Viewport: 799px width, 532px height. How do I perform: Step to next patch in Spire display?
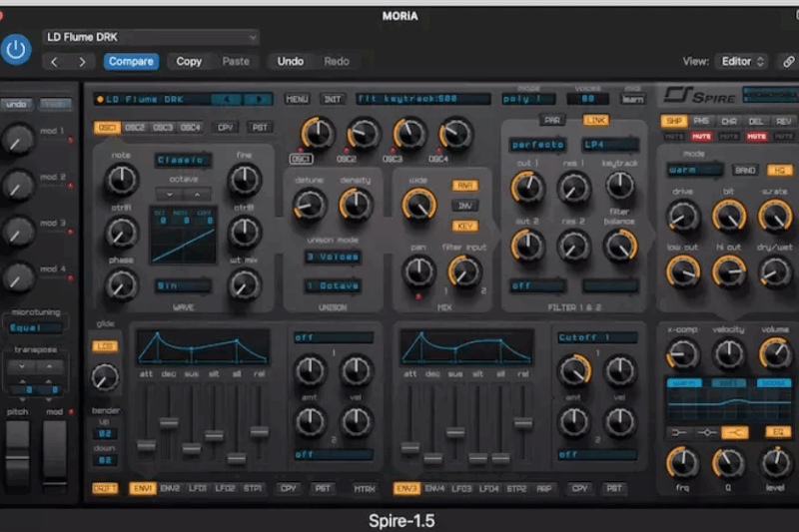(258, 99)
